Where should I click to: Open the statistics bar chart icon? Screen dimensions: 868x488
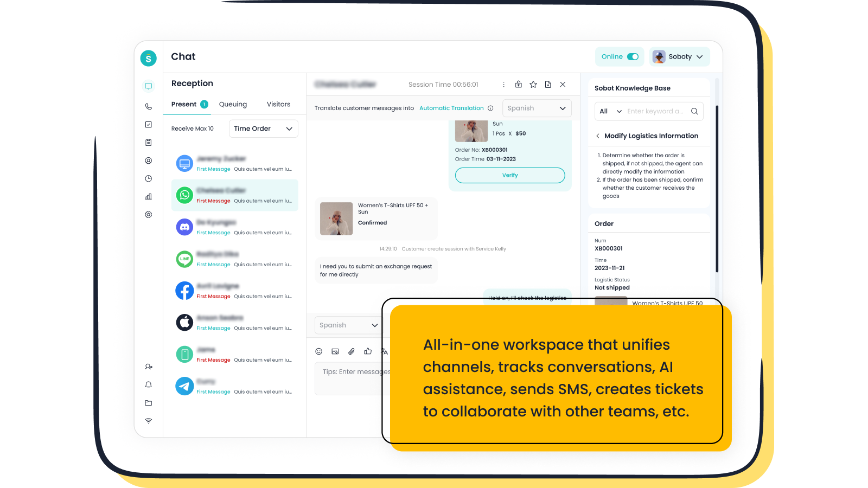[148, 197]
